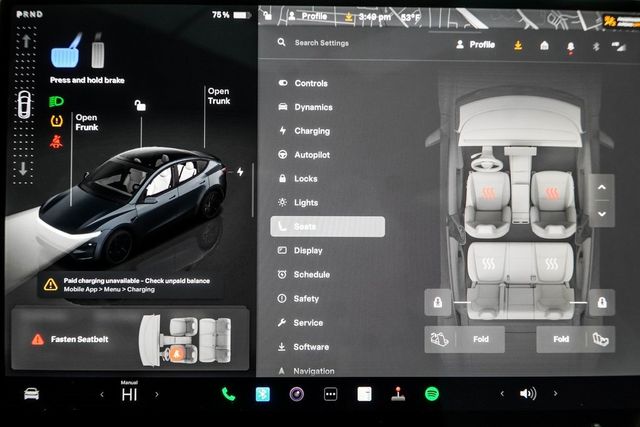Screen dimensions: 640x427
Task: Tap Open Frunk
Action: click(87, 122)
